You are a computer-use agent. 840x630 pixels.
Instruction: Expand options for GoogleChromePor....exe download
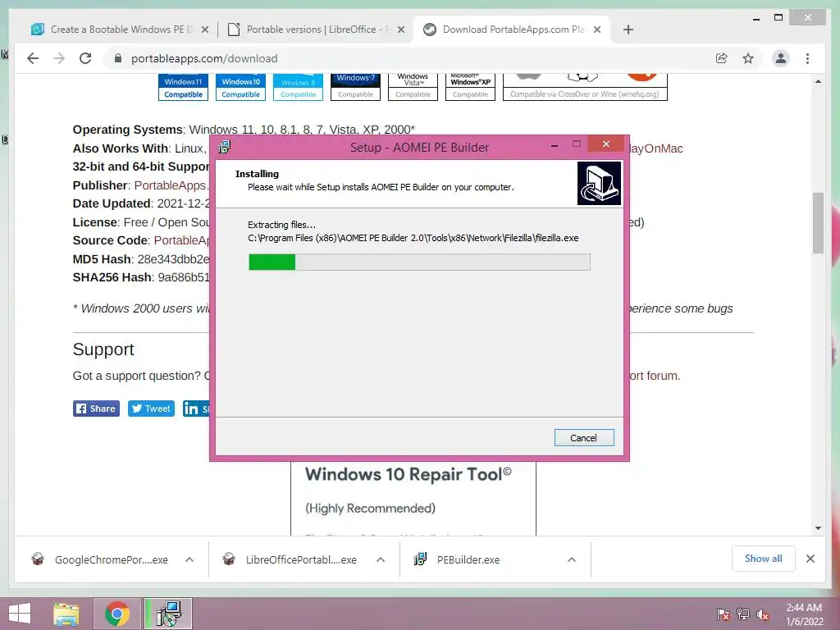(189, 559)
